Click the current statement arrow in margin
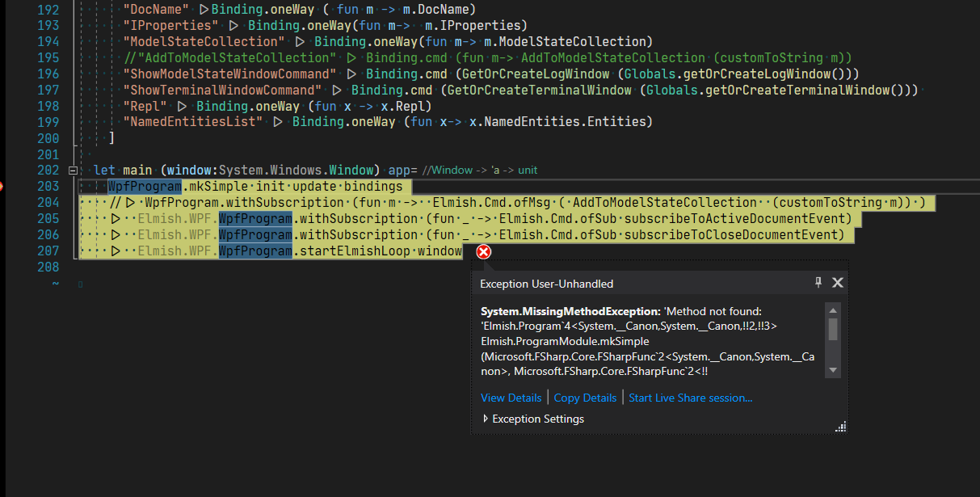Screen dimensions: 980x497 click(x=2, y=187)
